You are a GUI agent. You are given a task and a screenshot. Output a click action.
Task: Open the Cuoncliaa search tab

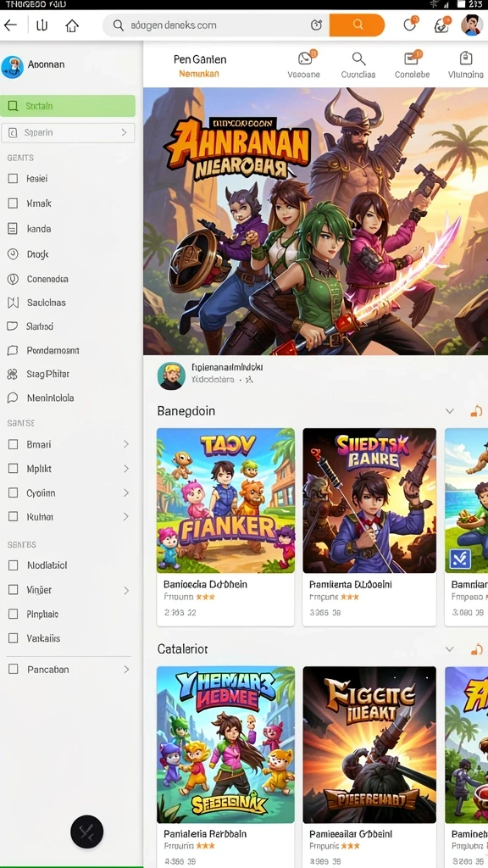358,64
